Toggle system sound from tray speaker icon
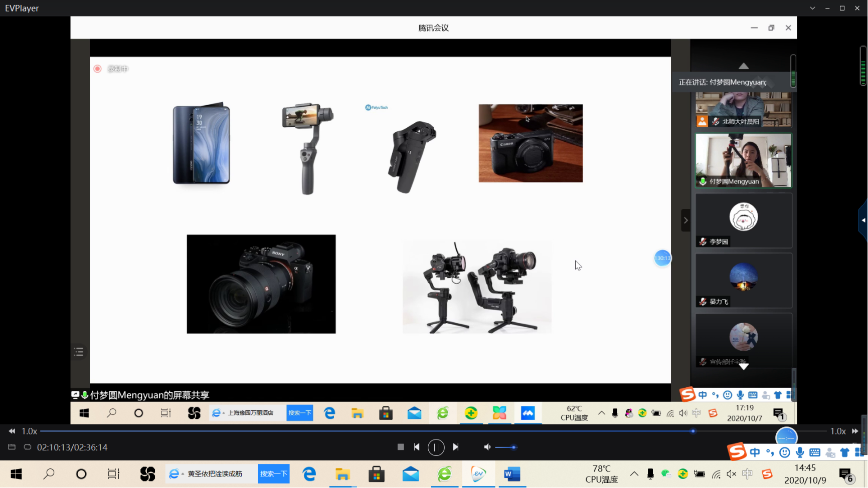Screen dimensions: 868x488 (732, 474)
